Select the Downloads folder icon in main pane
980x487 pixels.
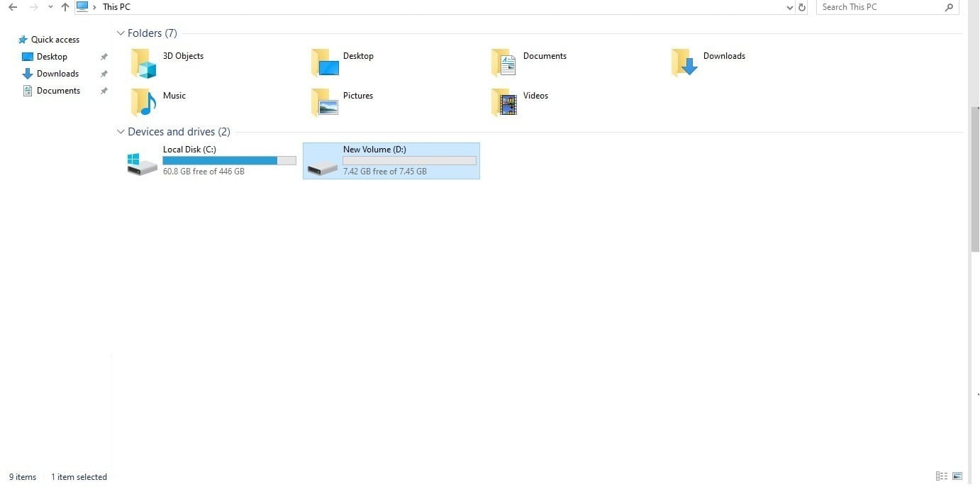(684, 63)
